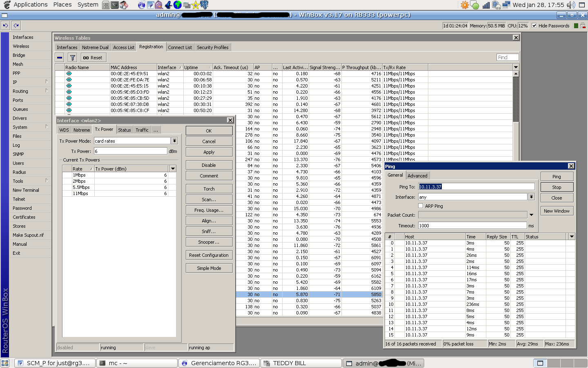Image resolution: width=588 pixels, height=368 pixels.
Task: Open the registration table columns dropdown
Action: (x=516, y=67)
